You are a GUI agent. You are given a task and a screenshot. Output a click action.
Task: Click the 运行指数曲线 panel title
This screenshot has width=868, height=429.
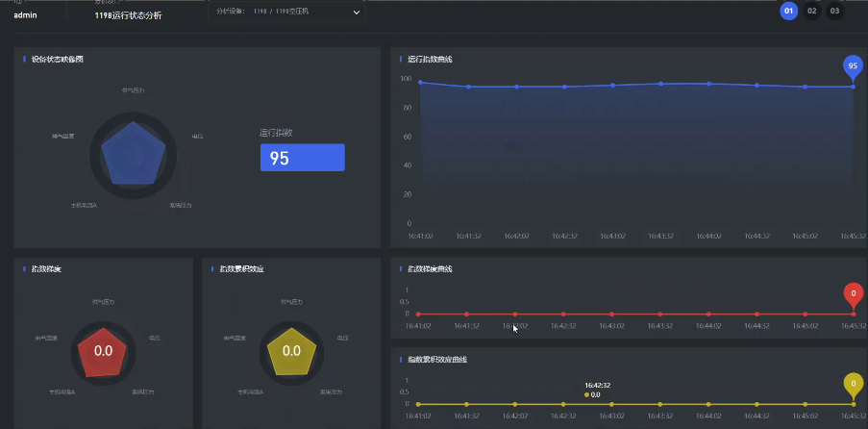pyautogui.click(x=430, y=59)
